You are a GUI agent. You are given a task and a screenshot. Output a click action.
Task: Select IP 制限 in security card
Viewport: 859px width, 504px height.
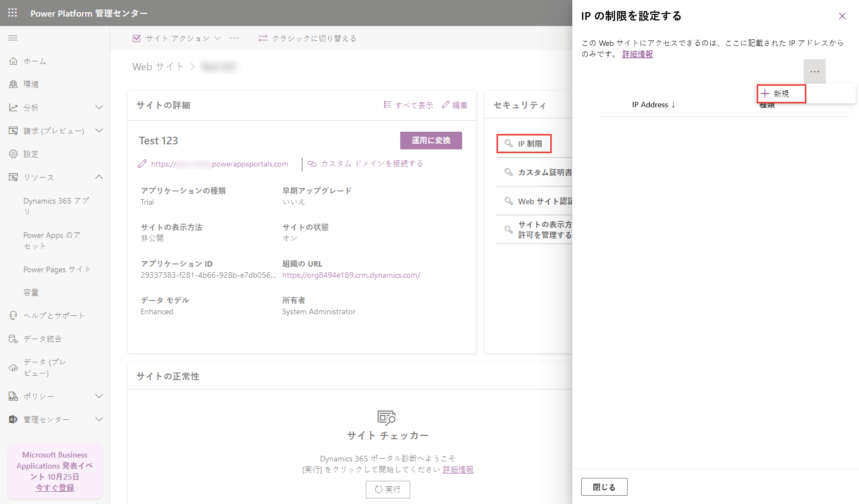coord(524,144)
